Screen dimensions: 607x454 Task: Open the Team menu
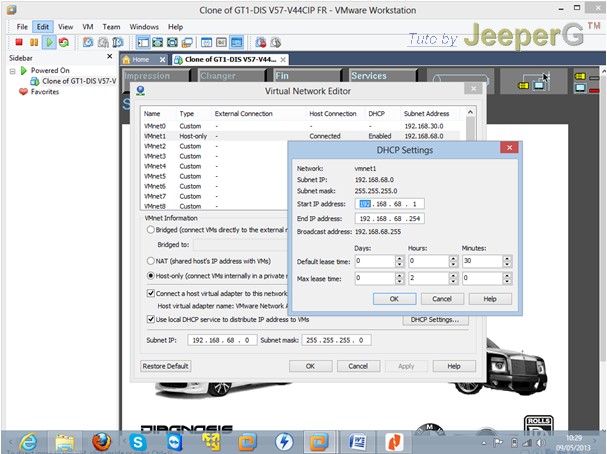[x=111, y=27]
